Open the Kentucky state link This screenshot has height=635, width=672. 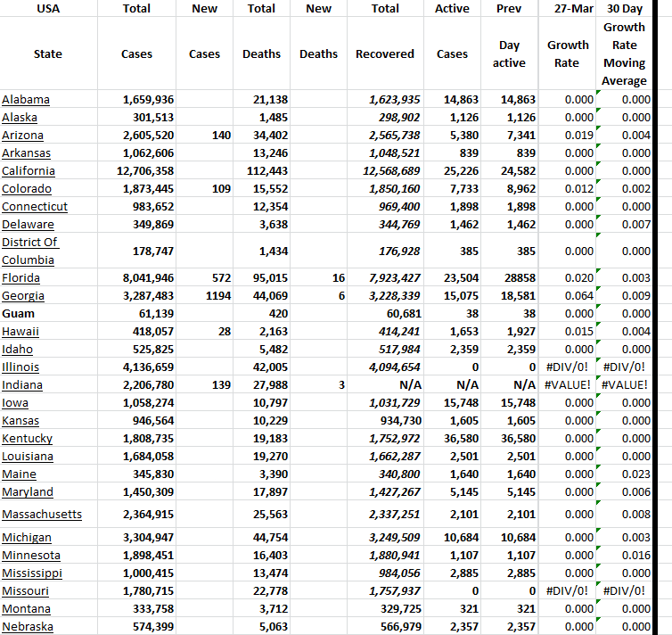pyautogui.click(x=27, y=438)
